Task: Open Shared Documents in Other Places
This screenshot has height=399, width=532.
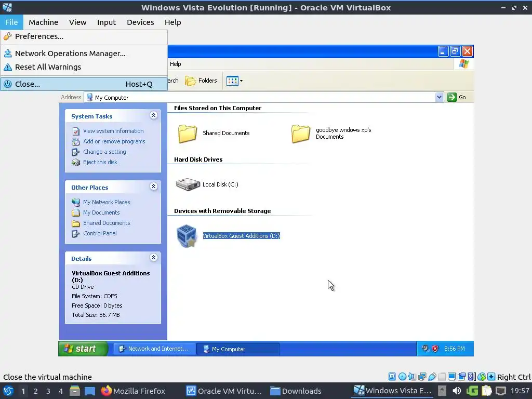Action: (x=107, y=223)
